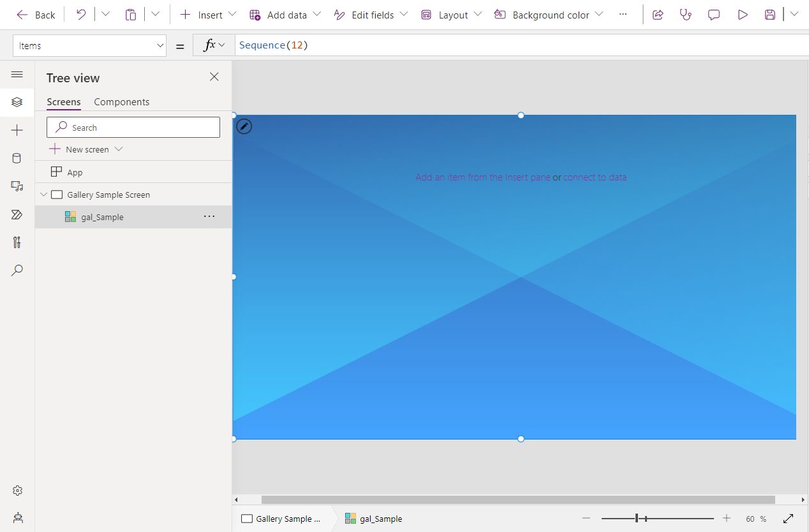The image size is (809, 532).
Task: Open the property selector showing Items
Action: point(89,45)
